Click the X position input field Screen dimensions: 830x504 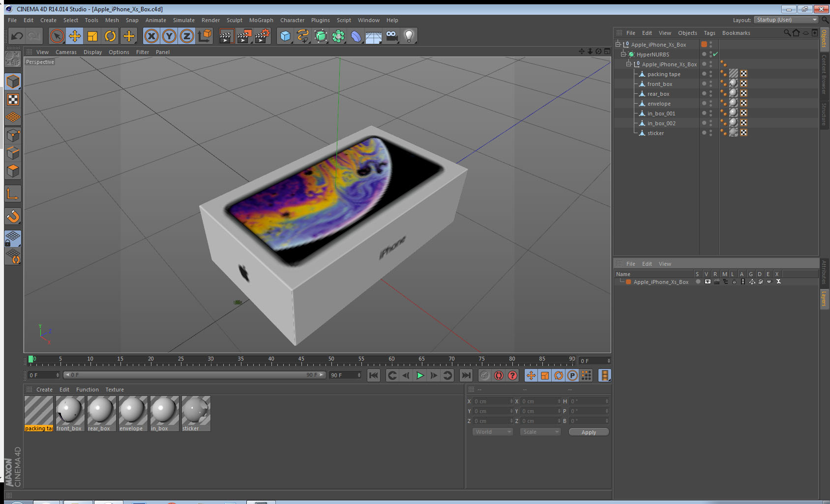[x=493, y=401]
